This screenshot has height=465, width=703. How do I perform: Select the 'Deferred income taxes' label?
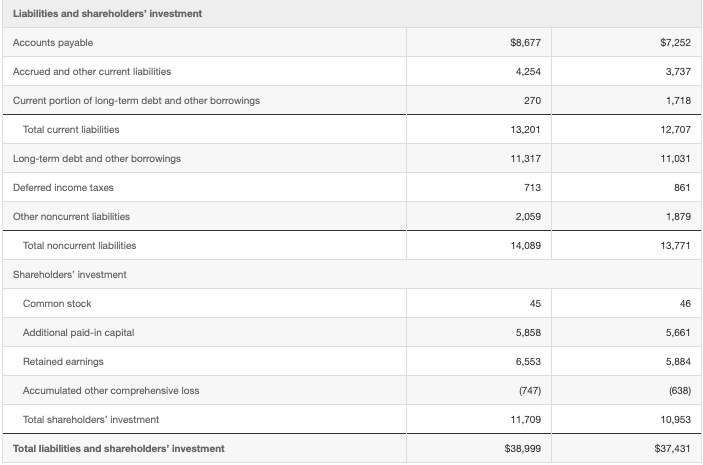coord(63,187)
